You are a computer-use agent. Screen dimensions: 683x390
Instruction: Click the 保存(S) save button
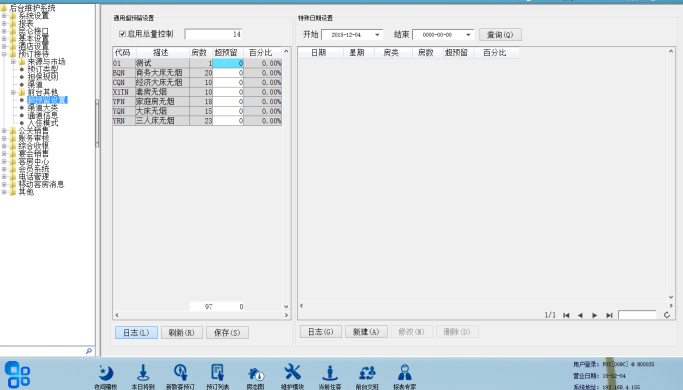227,332
